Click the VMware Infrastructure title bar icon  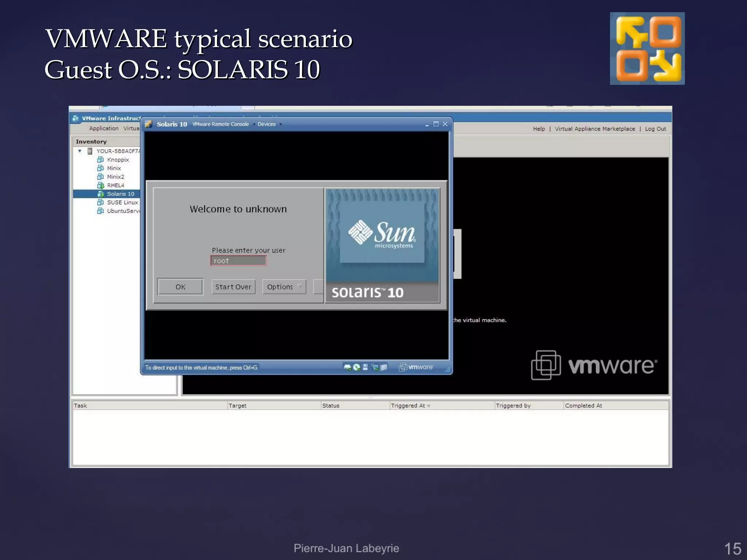coord(76,118)
